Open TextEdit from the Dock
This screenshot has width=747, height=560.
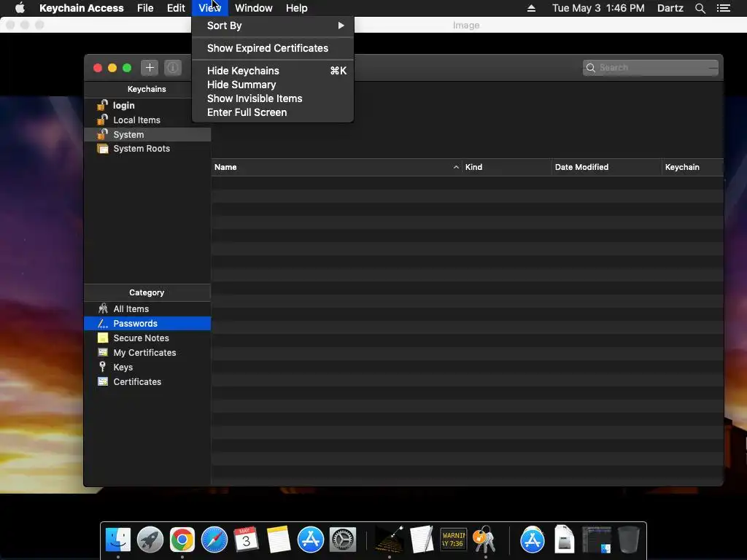421,540
